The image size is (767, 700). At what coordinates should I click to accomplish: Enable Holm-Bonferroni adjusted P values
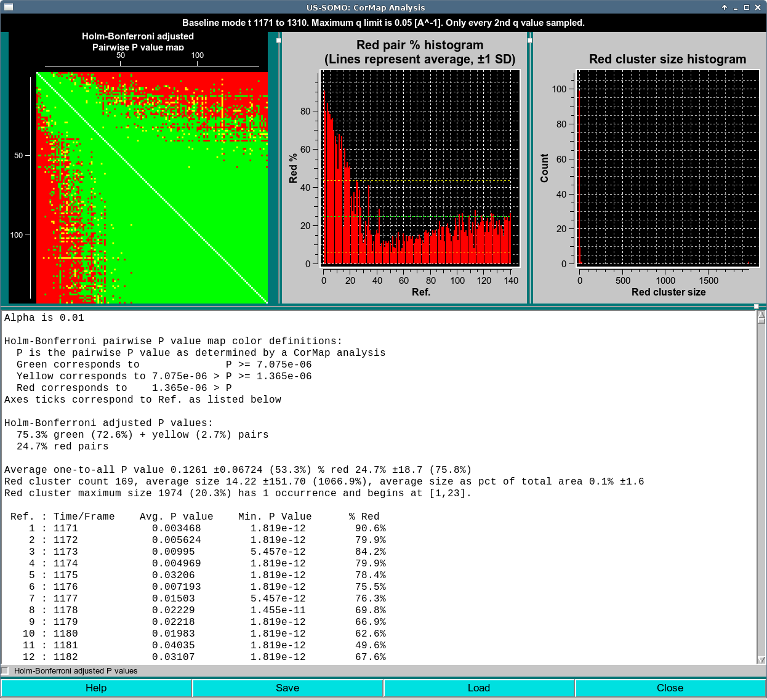(6, 671)
